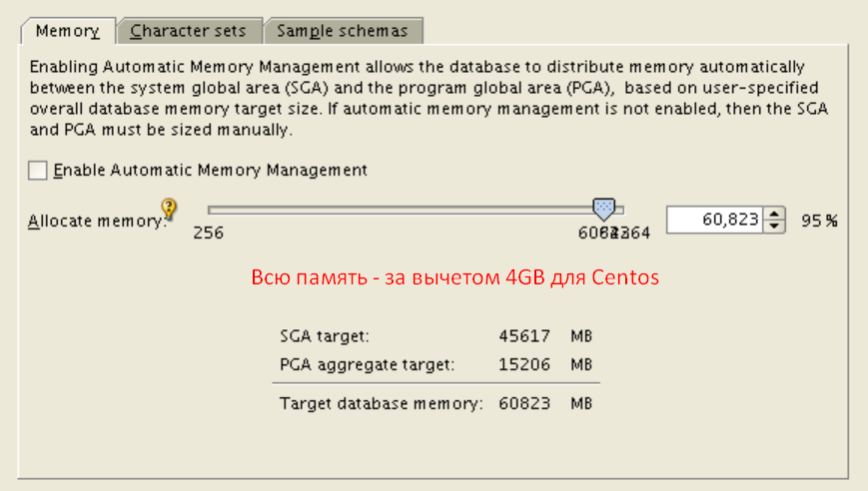Open the Sample schemas tab
This screenshot has width=868, height=491.
(x=343, y=31)
